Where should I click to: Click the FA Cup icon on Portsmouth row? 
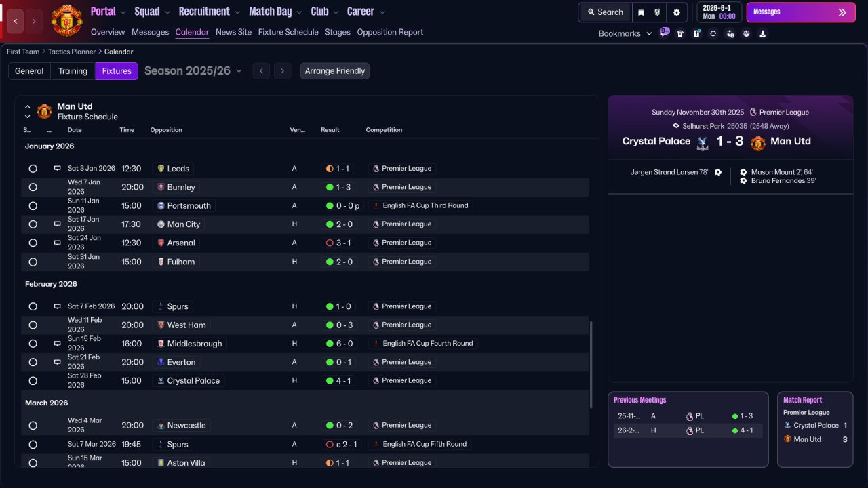tap(376, 205)
